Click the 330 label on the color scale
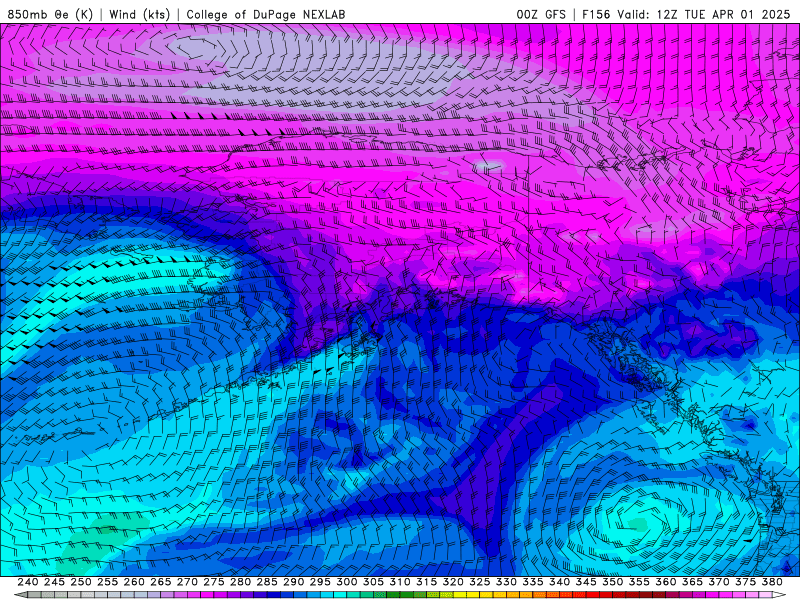 coord(506,582)
